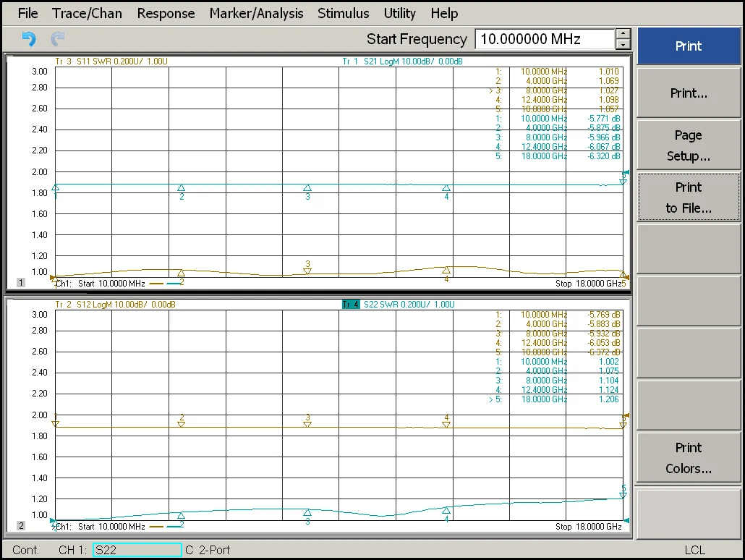The image size is (745, 560).
Task: Click bottom window Stop 18.0000 GHz label
Action: (x=588, y=526)
